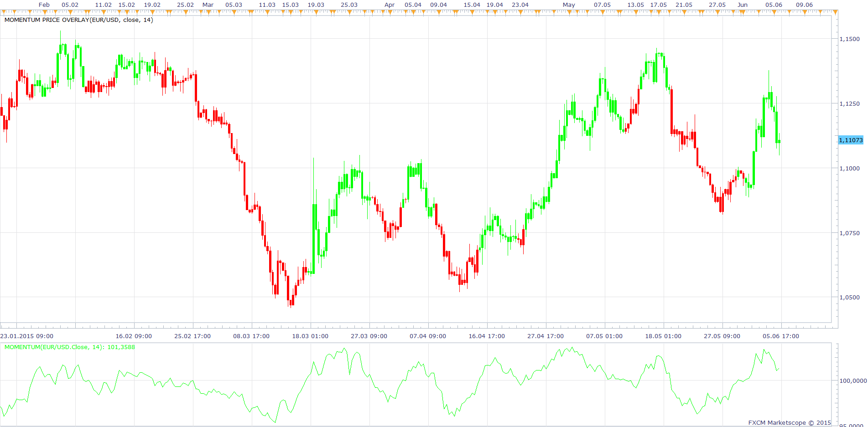Click the 27.04 17:00 date label
Screen dimensions: 868x427
(546, 336)
